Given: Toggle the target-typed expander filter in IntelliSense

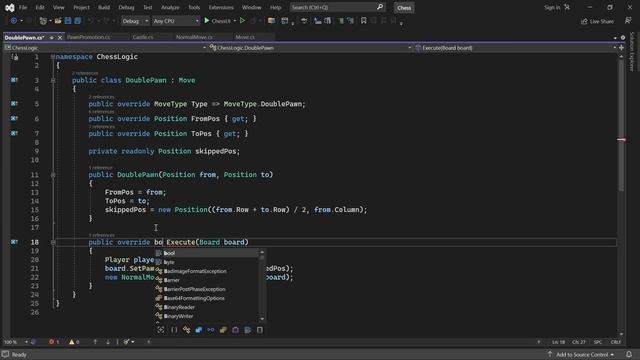Looking at the screenshot, I should (x=161, y=330).
